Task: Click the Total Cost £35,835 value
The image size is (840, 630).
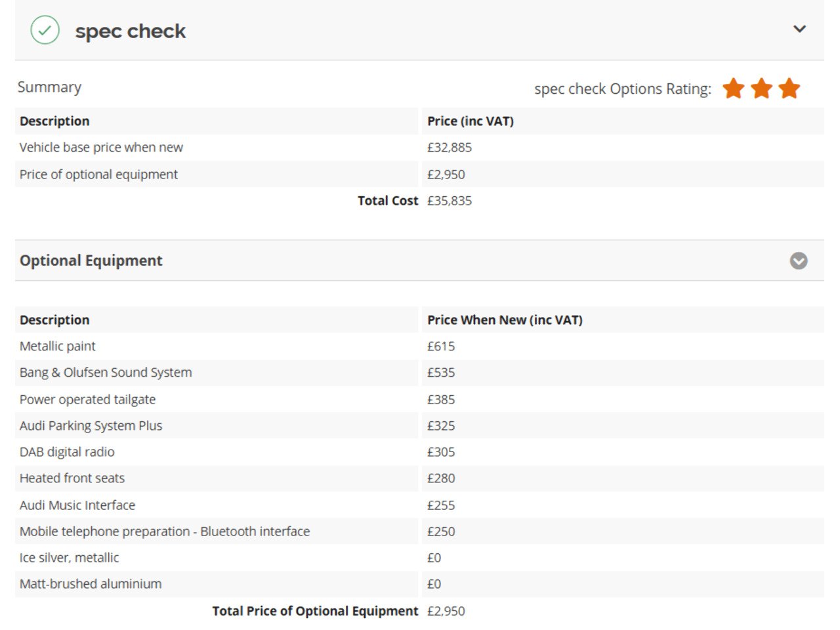Action: pos(450,201)
